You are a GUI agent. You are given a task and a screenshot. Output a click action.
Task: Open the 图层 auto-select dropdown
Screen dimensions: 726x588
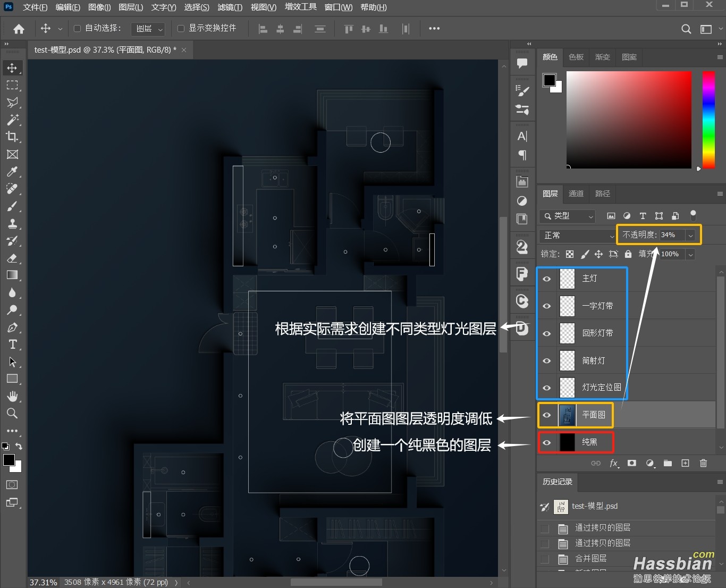click(x=148, y=29)
